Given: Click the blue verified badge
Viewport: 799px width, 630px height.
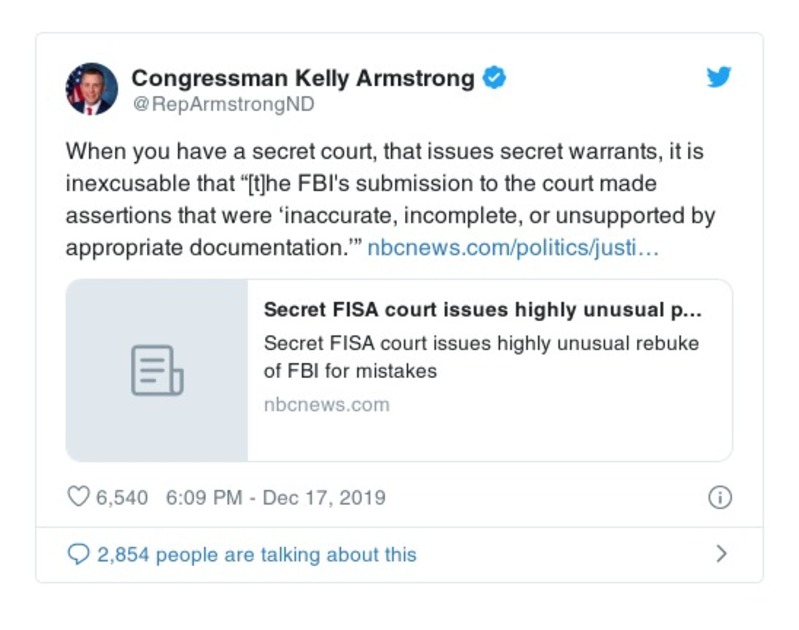Looking at the screenshot, I should (x=494, y=78).
